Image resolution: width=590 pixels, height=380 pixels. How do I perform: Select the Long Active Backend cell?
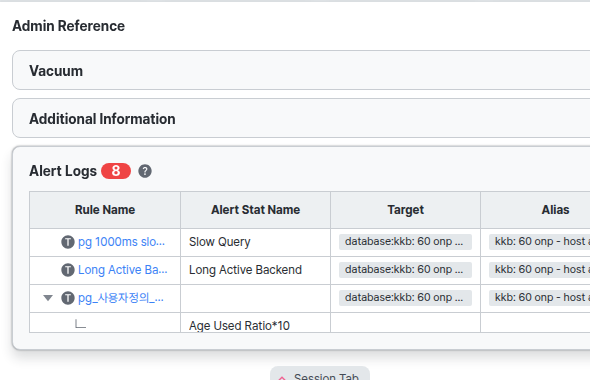point(255,270)
